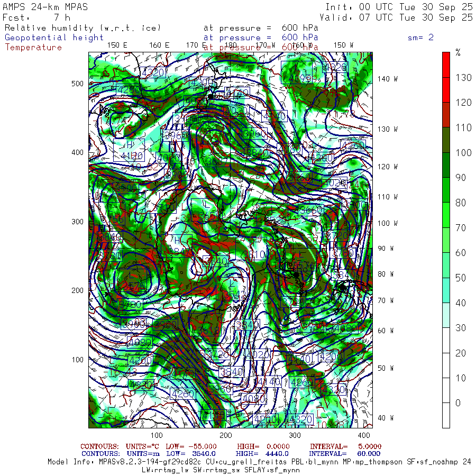476x476 pixels.
Task: Click the blue 'Geopotential height' label
Action: (x=54, y=38)
